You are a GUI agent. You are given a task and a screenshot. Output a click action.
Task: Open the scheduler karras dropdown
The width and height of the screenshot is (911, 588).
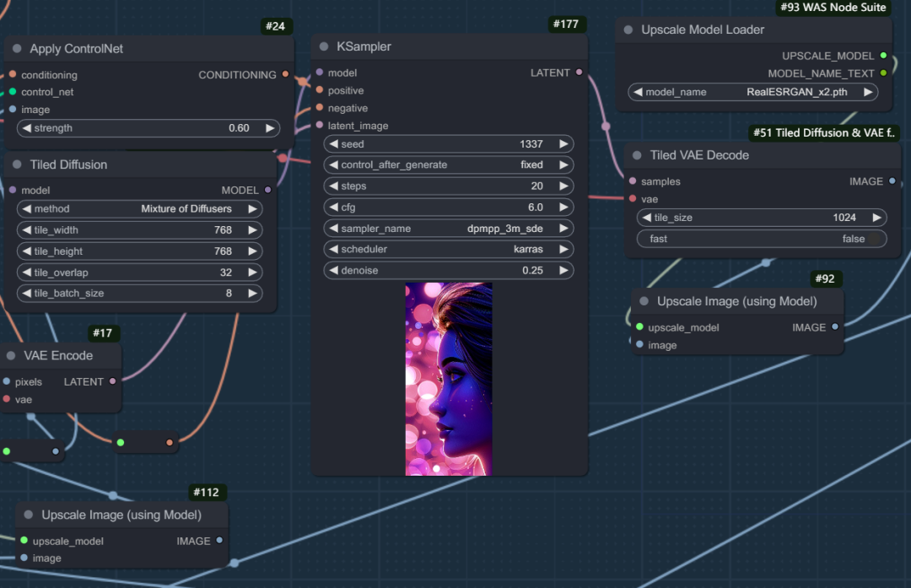tap(449, 249)
